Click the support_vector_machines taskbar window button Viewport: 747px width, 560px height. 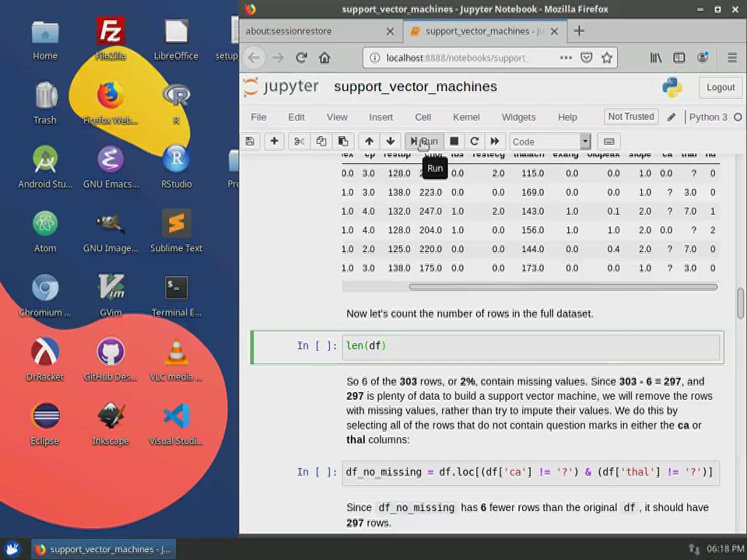coord(103,549)
